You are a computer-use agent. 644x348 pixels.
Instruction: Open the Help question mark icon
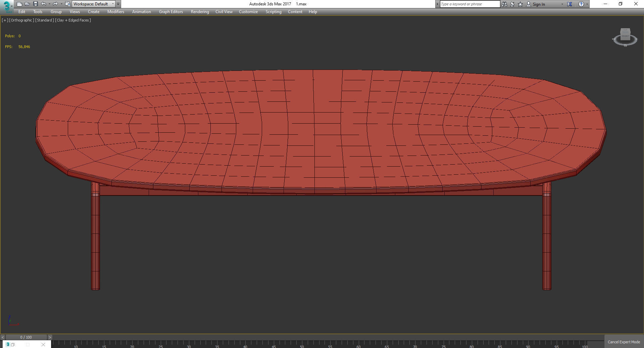point(581,4)
